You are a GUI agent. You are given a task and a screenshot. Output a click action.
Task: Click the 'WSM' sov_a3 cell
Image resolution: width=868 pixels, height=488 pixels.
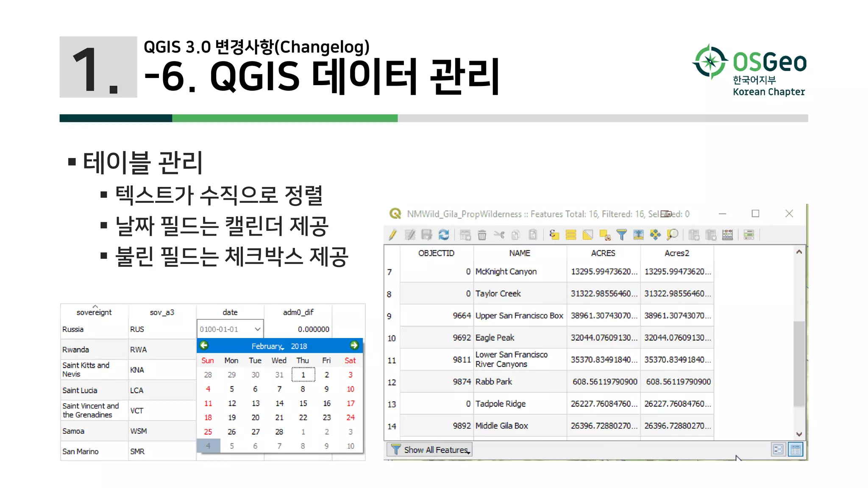[162, 431]
